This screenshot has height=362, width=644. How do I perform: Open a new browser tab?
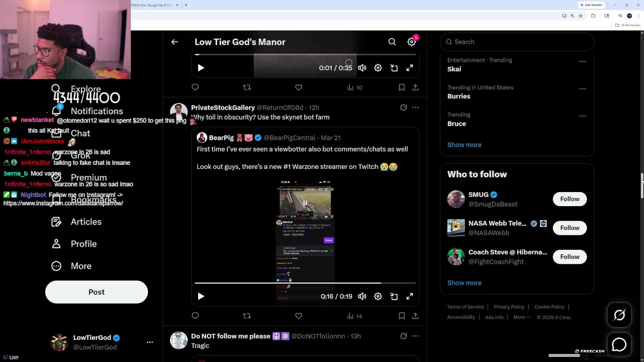[x=186, y=5]
